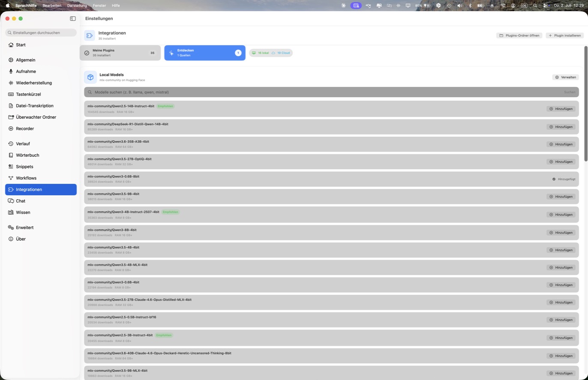The height and width of the screenshot is (380, 588).
Task: Click Verwalten for Local Models
Action: [x=565, y=77]
